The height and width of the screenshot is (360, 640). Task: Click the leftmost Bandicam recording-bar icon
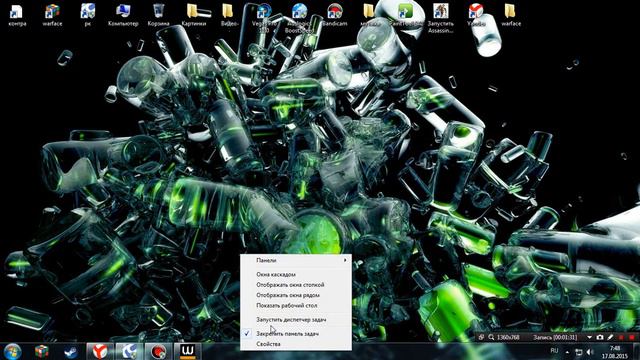tap(481, 337)
